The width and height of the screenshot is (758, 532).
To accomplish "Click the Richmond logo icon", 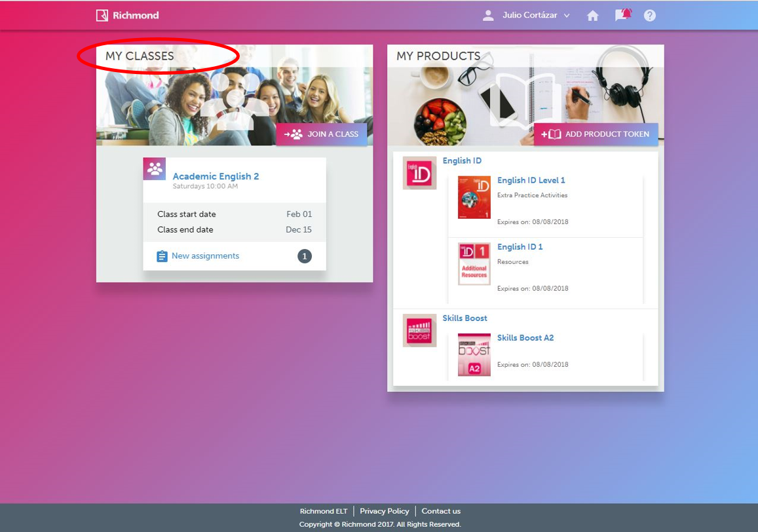I will point(102,15).
